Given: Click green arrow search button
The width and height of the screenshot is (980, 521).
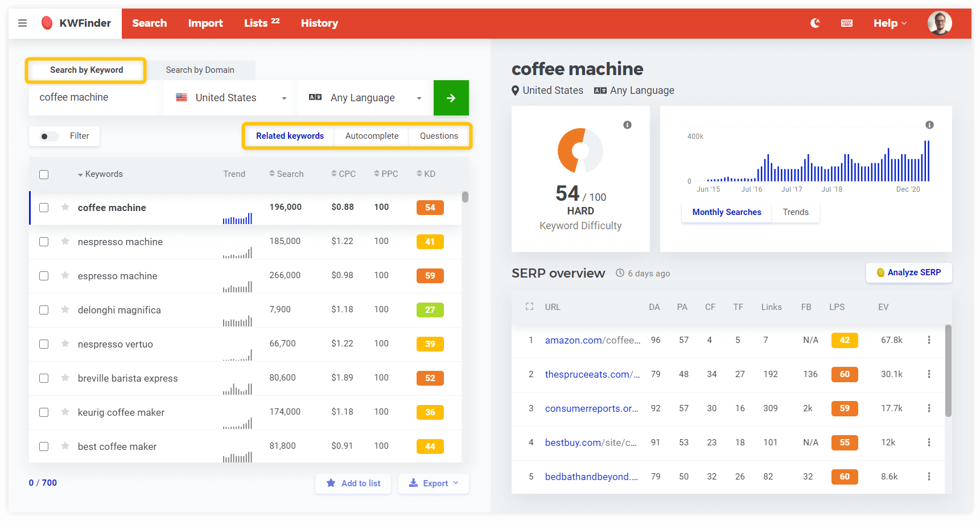Looking at the screenshot, I should tap(451, 98).
